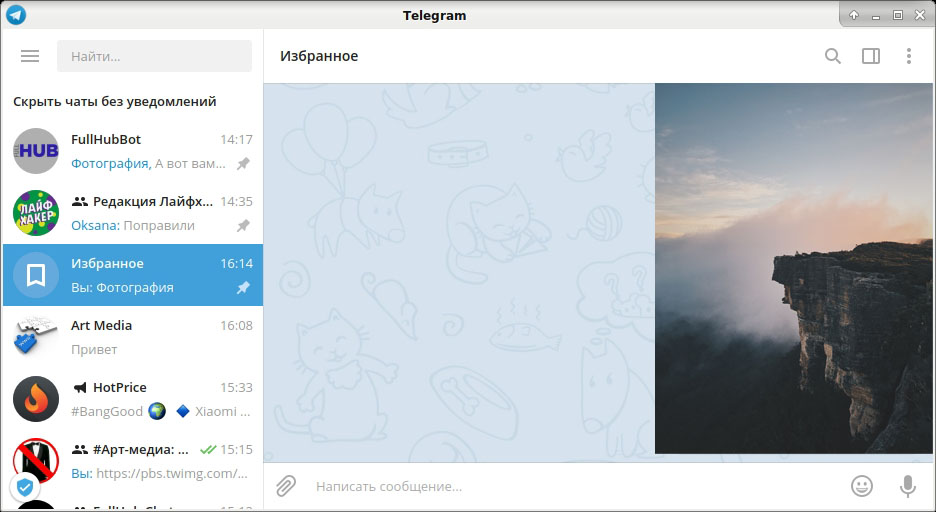
Task: Click the Telegram logo in the title bar
Action: tap(16, 15)
